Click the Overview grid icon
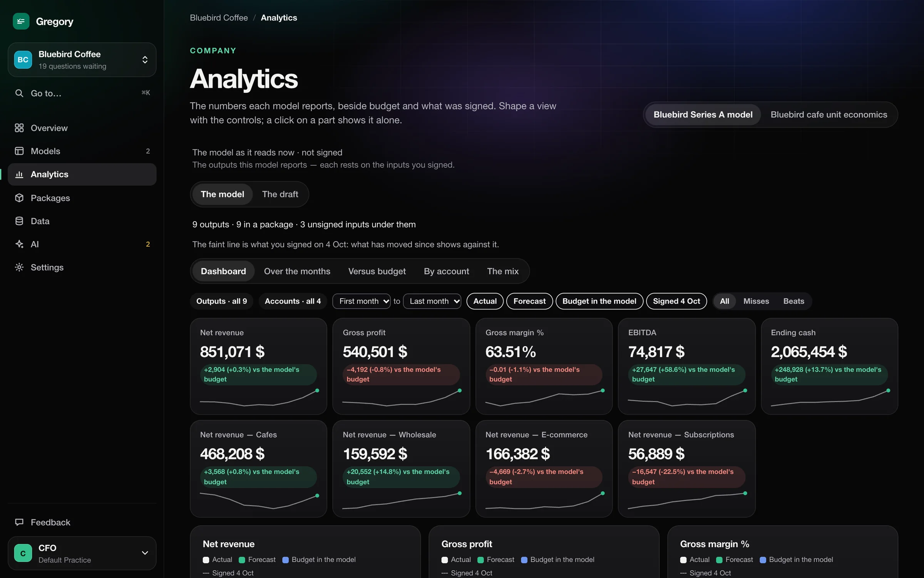The height and width of the screenshot is (578, 924). [x=19, y=128]
